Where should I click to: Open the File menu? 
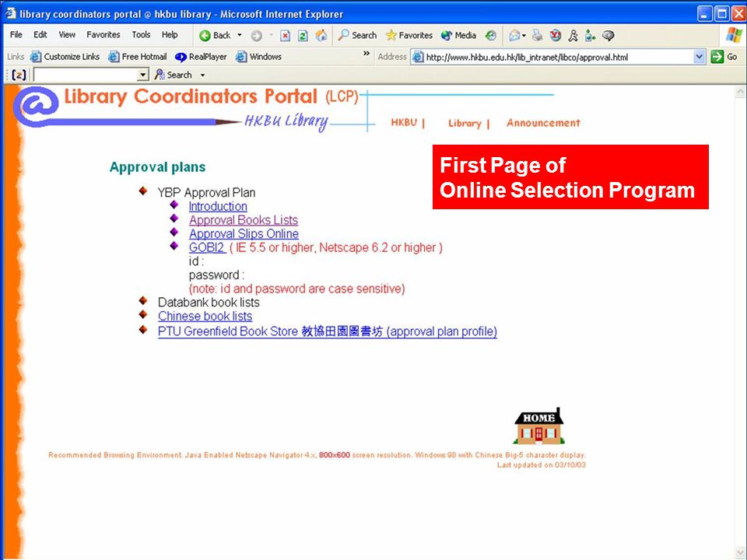(16, 35)
